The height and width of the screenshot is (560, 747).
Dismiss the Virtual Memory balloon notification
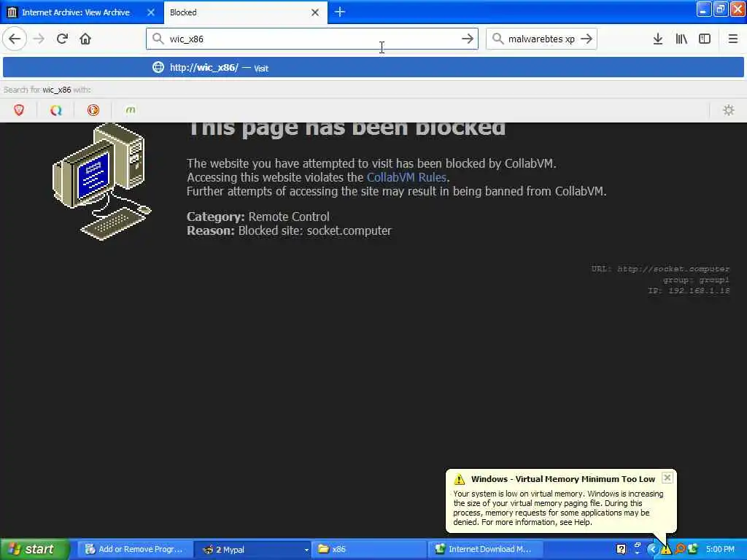click(x=667, y=478)
